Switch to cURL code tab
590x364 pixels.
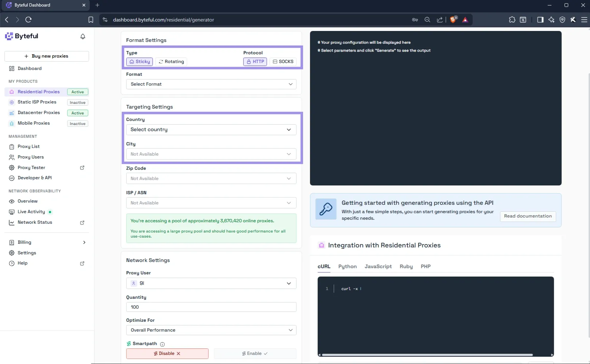click(324, 266)
